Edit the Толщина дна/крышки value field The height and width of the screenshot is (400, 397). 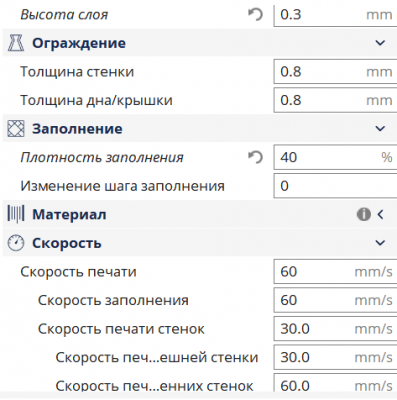[335, 100]
